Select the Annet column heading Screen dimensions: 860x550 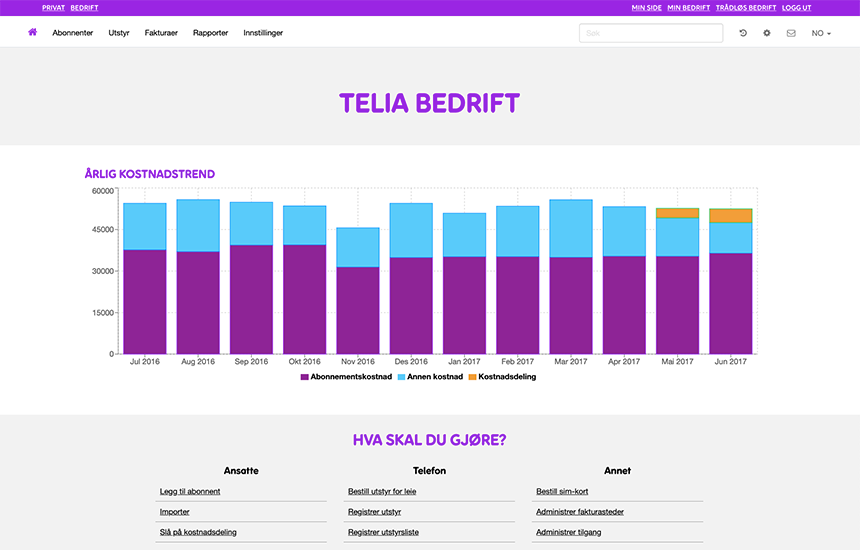coord(618,470)
